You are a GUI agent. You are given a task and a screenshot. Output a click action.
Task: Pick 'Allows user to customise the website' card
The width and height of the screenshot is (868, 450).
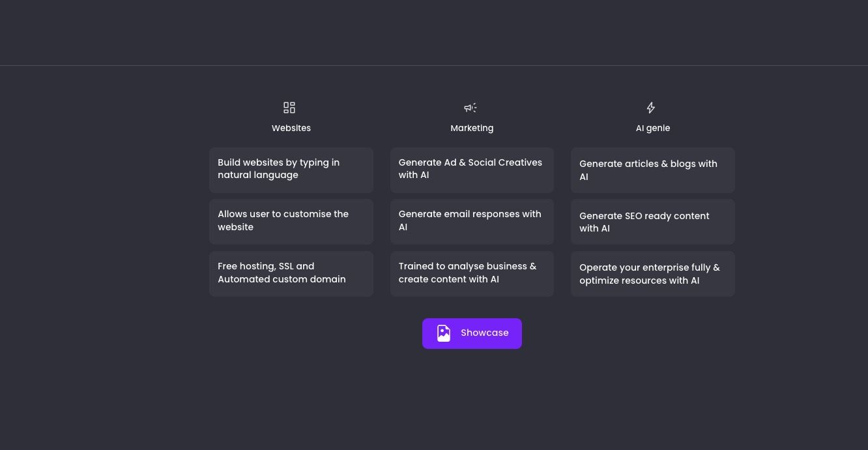coord(291,221)
